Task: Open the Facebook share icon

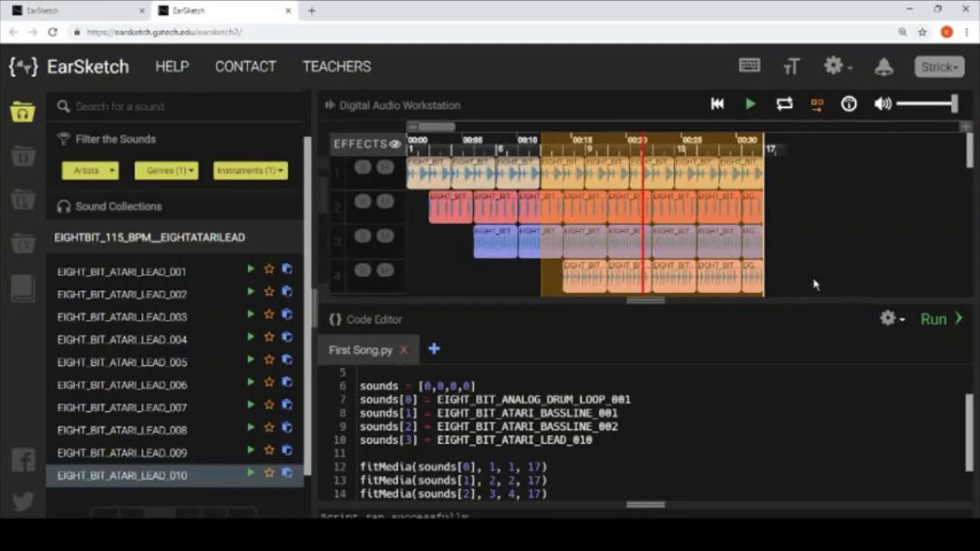Action: [23, 459]
